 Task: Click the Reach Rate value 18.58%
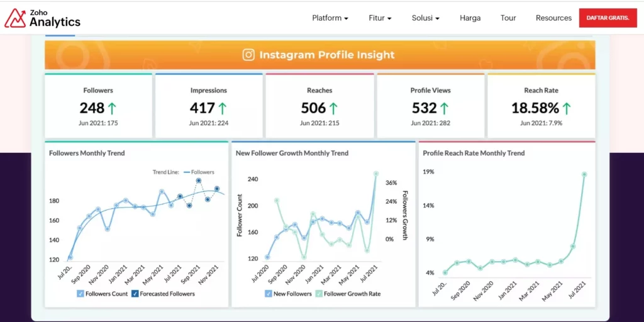535,108
